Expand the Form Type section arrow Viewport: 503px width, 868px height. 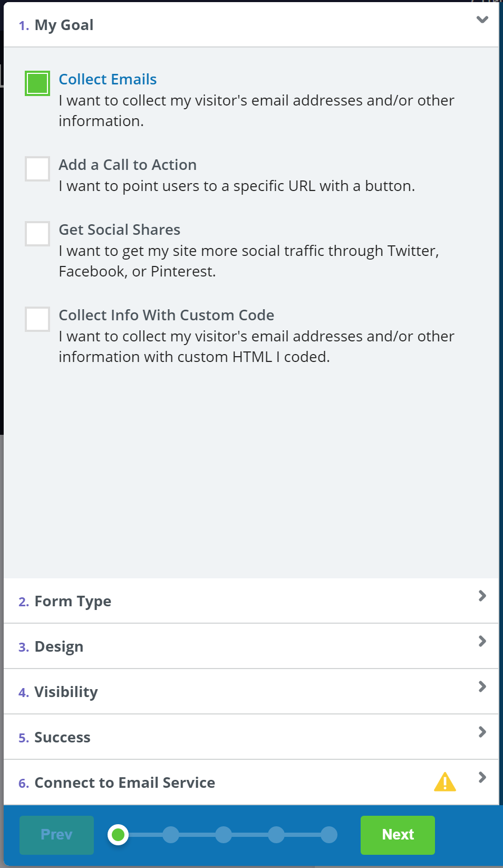pyautogui.click(x=482, y=596)
